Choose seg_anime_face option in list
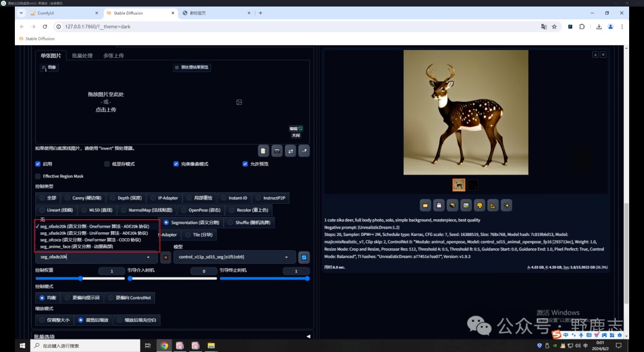This screenshot has width=644, height=352. click(x=76, y=247)
